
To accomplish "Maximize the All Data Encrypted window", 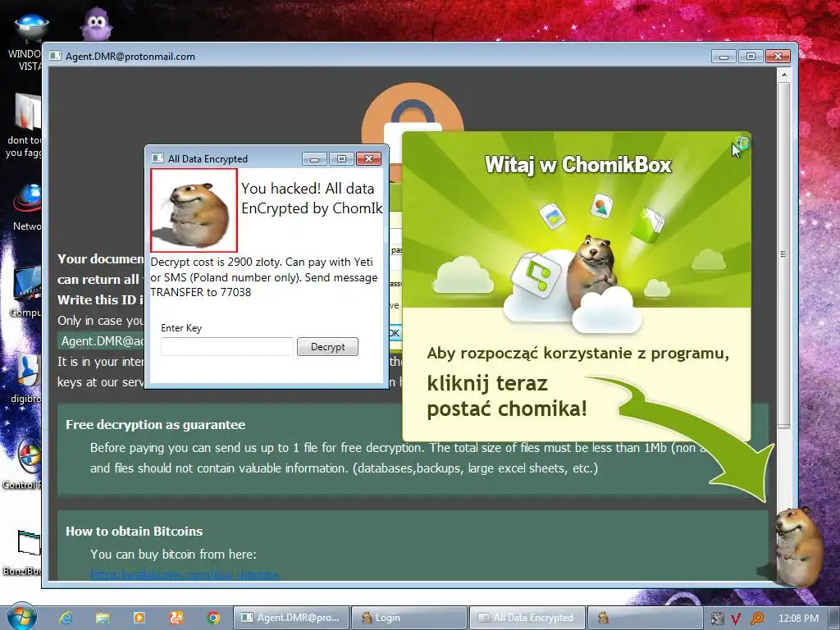I will click(x=341, y=158).
